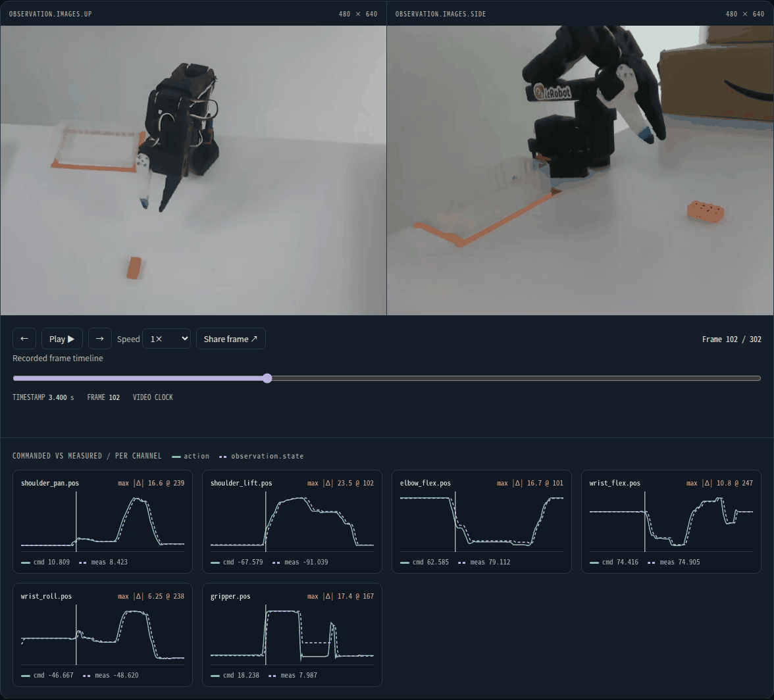Click the elbow_flex.pos chart

tap(482, 522)
